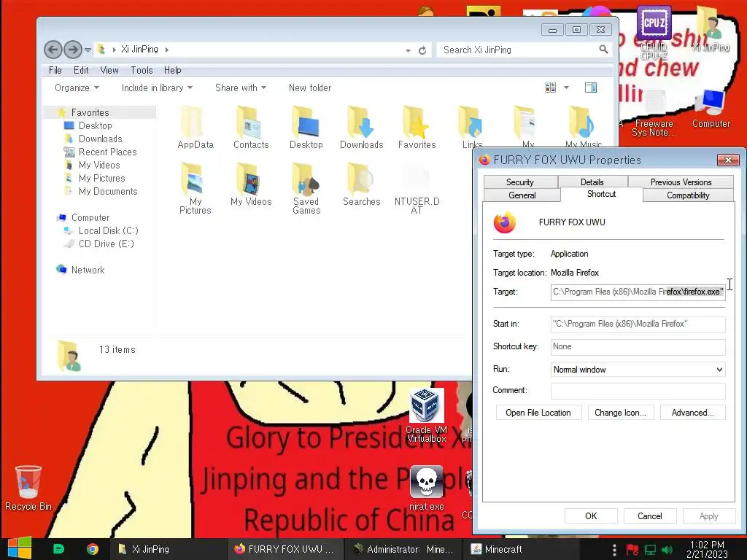The image size is (747, 560).
Task: Open the View menu in Explorer
Action: (x=109, y=70)
